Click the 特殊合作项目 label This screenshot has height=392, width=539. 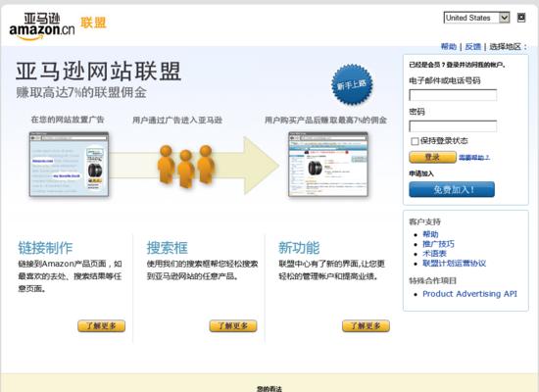(x=432, y=280)
